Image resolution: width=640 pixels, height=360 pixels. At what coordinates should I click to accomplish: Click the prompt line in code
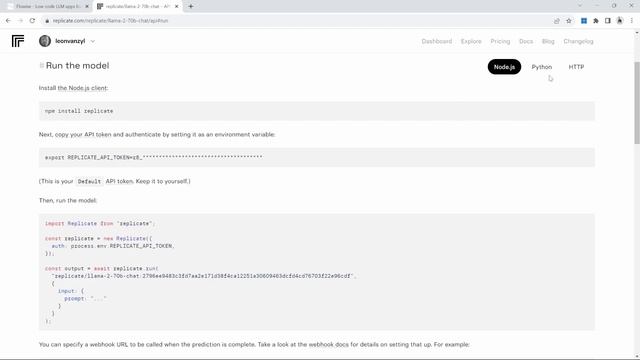[85, 299]
